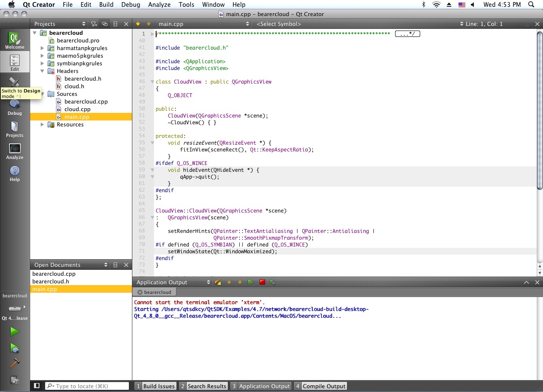Open the Analyze menu in menu bar
The height and width of the screenshot is (392, 543).
[x=159, y=5]
